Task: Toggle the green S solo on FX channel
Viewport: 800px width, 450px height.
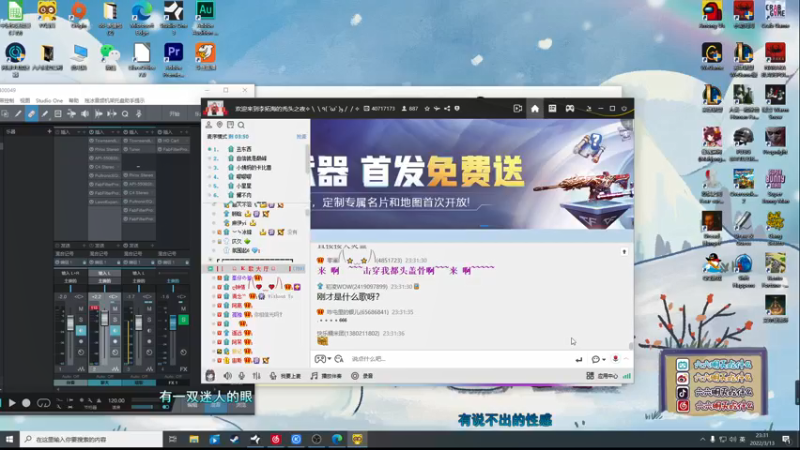Action: [183, 320]
